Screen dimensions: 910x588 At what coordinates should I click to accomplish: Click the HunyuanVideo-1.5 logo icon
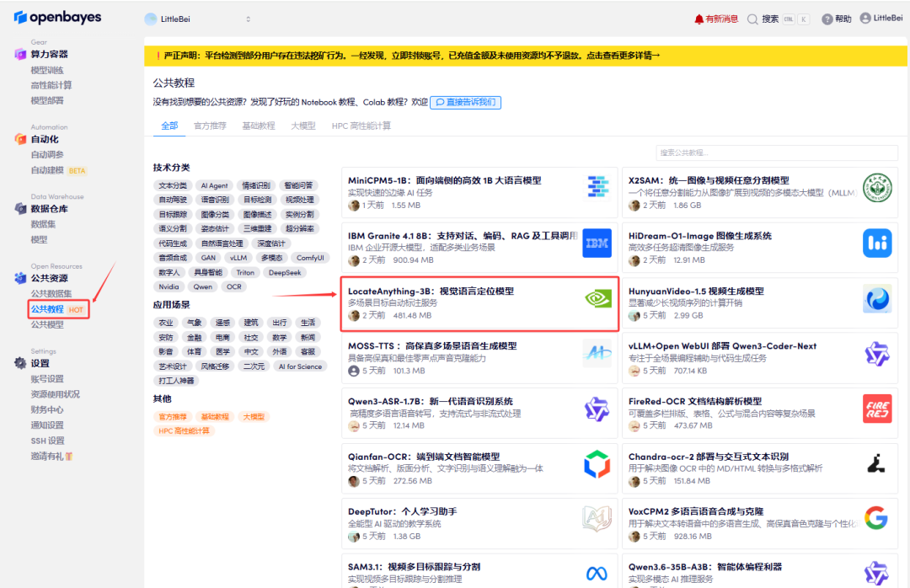[x=877, y=298]
